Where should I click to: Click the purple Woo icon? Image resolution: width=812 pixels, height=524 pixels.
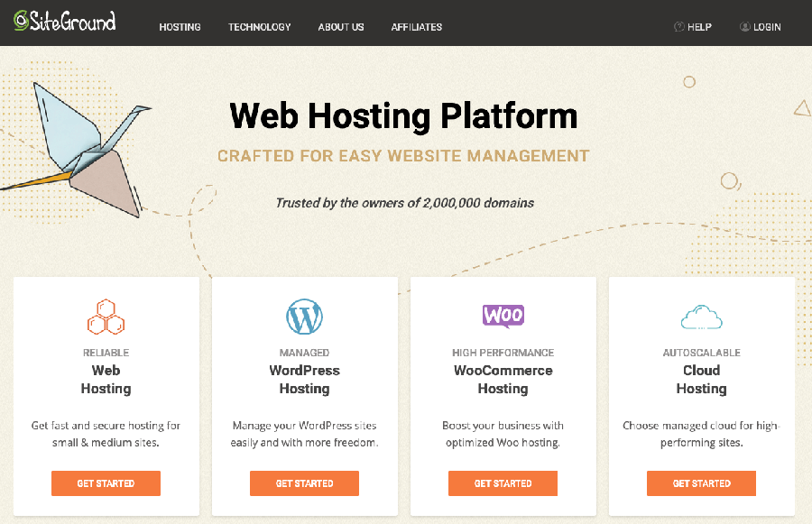click(x=503, y=317)
